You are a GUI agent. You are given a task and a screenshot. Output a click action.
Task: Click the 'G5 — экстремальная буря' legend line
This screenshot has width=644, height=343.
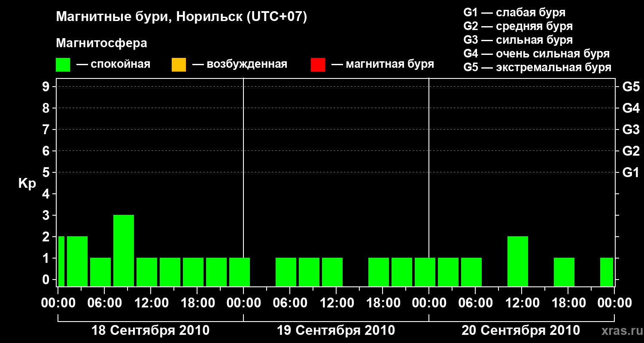[538, 67]
